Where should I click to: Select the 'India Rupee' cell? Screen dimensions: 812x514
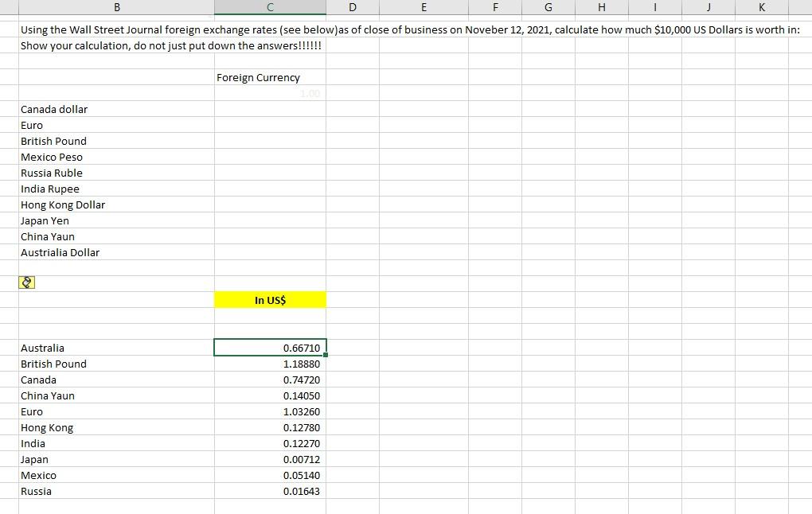coord(116,189)
